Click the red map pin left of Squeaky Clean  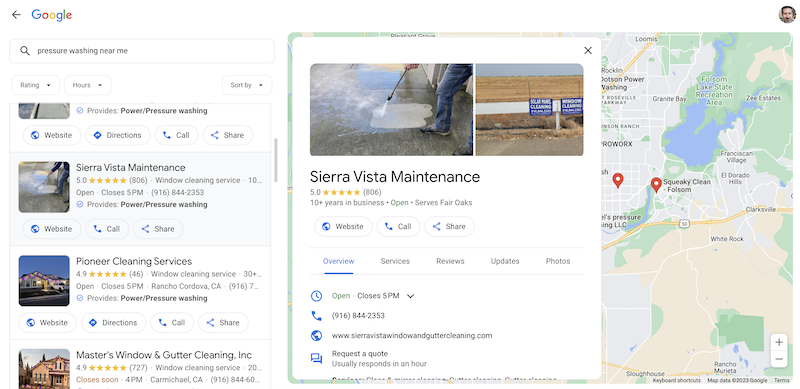tap(618, 181)
